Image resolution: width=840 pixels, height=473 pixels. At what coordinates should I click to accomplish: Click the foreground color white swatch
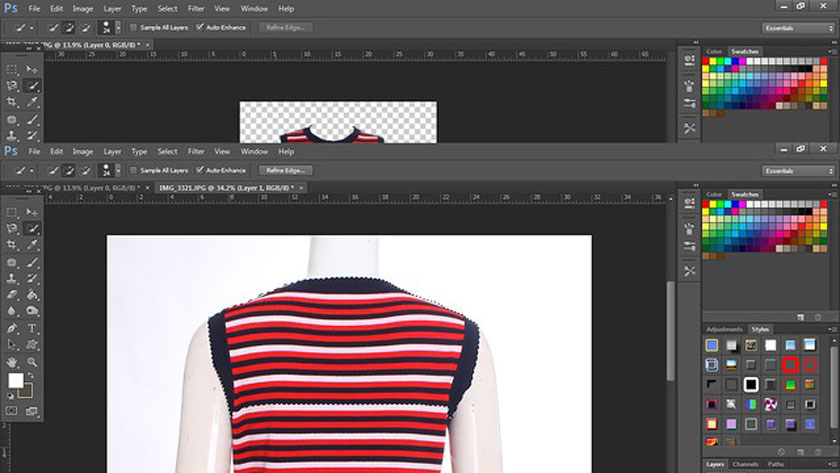click(x=16, y=380)
